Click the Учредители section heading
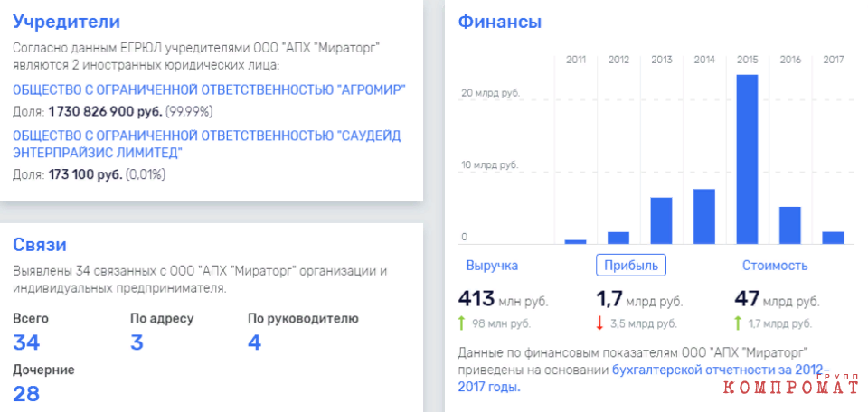The width and height of the screenshot is (868, 412). click(66, 22)
